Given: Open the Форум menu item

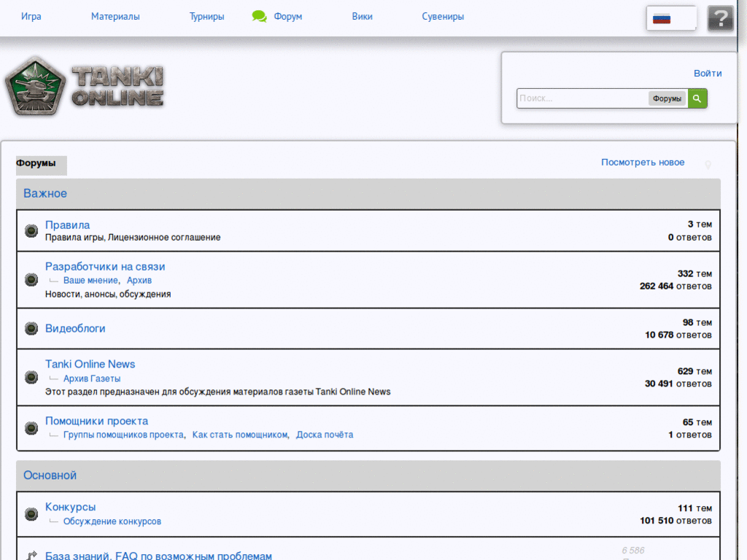Looking at the screenshot, I should pyautogui.click(x=287, y=17).
